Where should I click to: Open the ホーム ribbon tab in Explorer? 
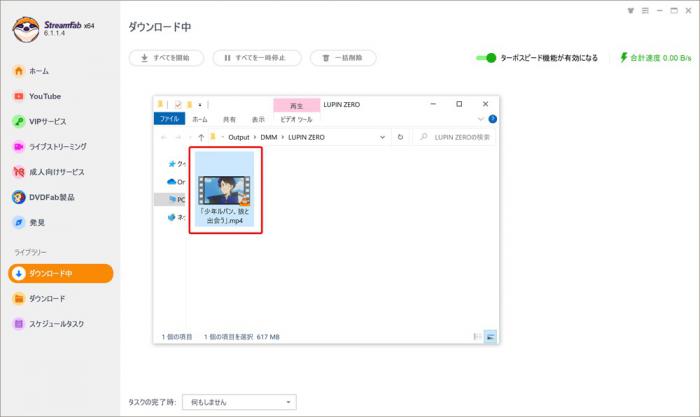(x=200, y=119)
